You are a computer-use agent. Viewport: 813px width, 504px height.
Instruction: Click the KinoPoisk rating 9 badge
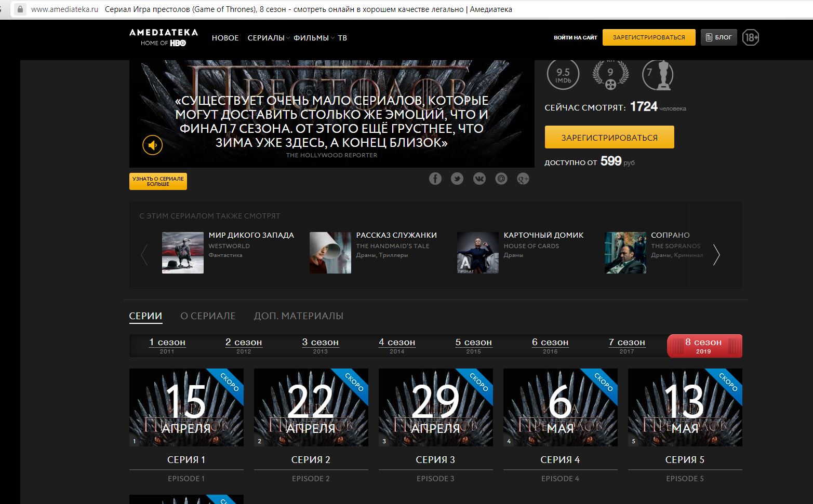coord(610,75)
